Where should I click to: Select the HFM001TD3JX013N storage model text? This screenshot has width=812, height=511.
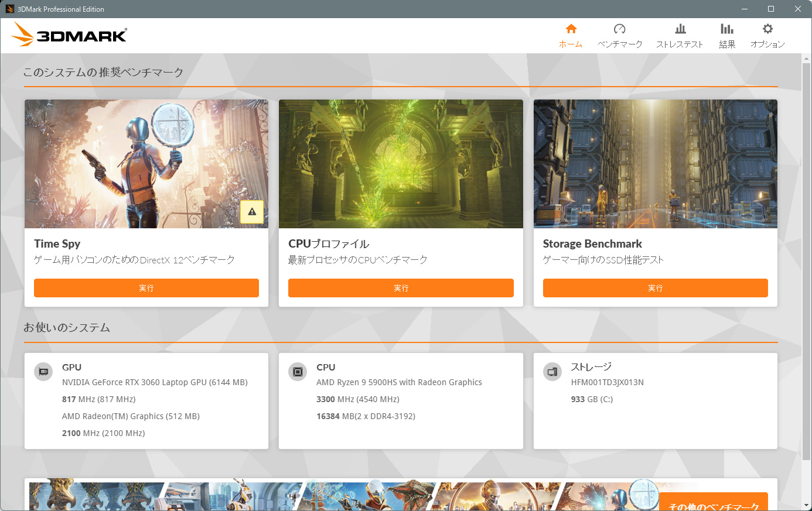[x=608, y=382]
